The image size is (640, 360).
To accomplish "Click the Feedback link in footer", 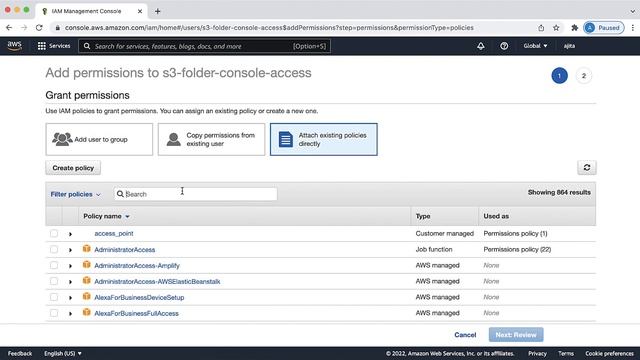I will (x=20, y=353).
